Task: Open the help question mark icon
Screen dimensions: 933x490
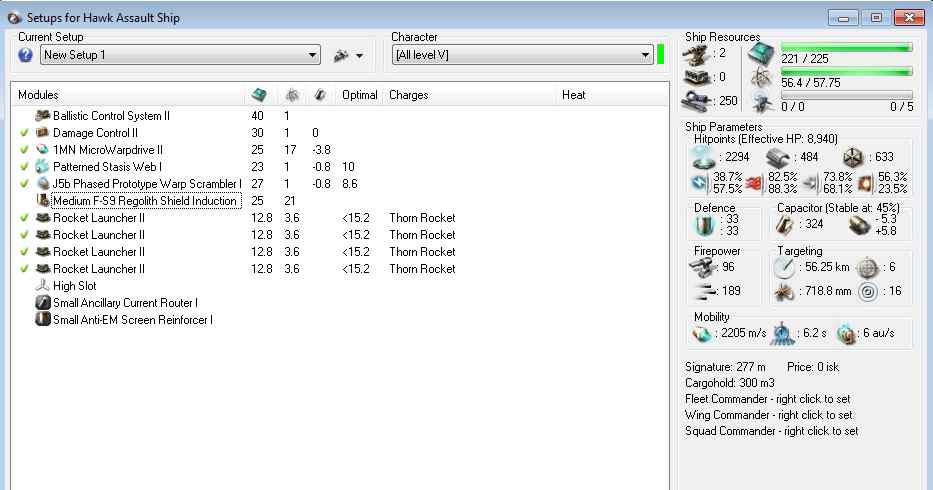Action: 25,55
